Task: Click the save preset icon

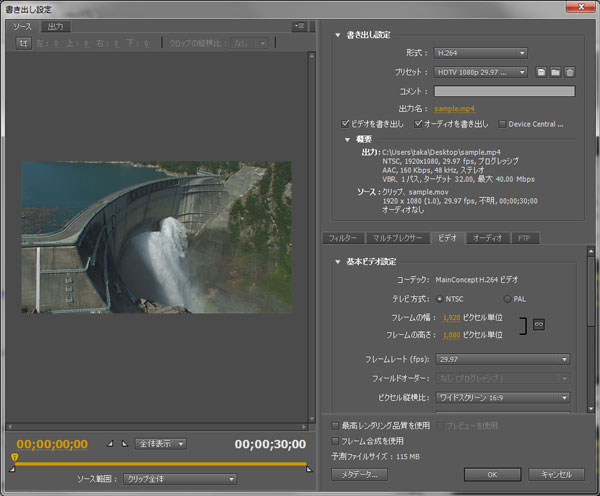Action: click(x=540, y=73)
